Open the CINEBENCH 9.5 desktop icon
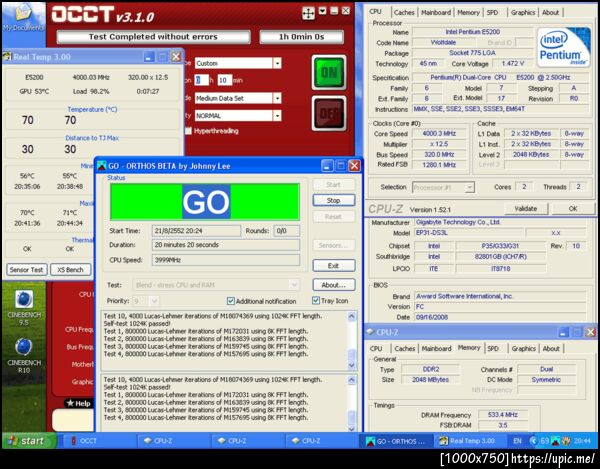The image size is (600, 469). tap(24, 308)
